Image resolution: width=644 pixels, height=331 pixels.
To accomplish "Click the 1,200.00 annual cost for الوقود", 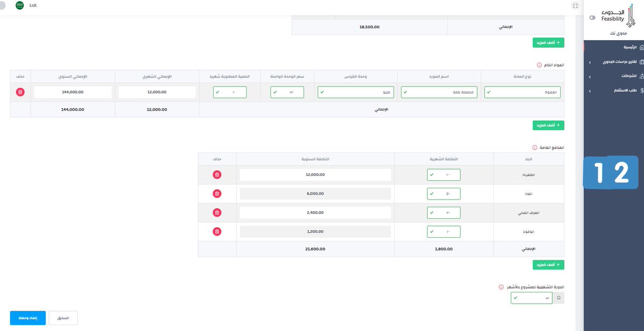I will tap(316, 232).
